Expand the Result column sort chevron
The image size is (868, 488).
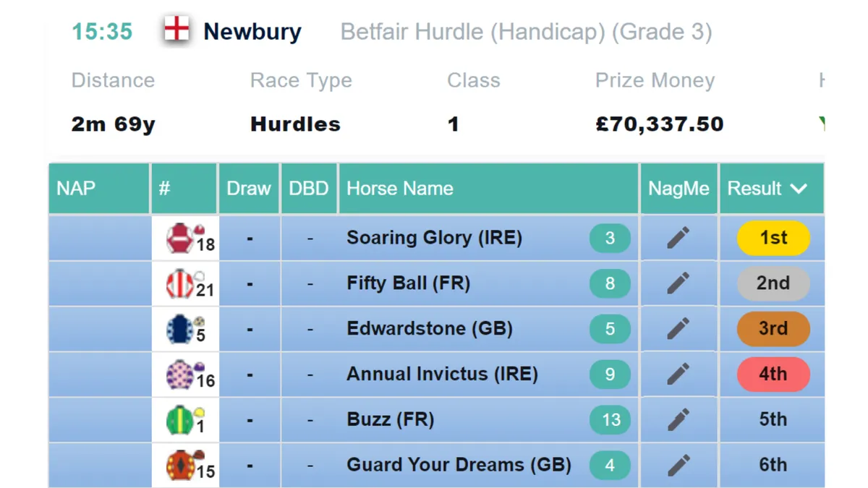[x=799, y=189]
